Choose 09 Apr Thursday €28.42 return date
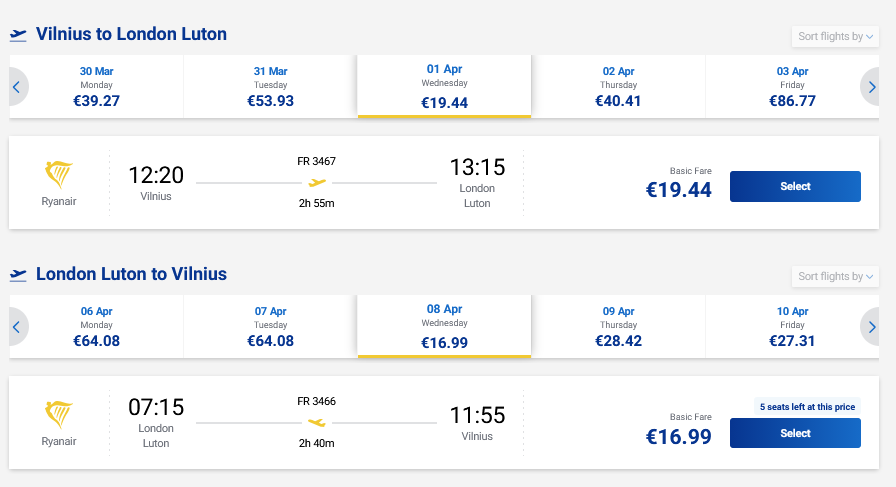Image resolution: width=896 pixels, height=487 pixels. point(618,326)
